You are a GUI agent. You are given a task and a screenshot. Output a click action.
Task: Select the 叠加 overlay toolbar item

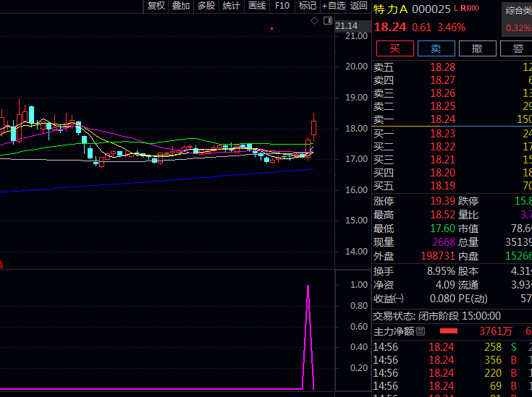click(x=181, y=6)
